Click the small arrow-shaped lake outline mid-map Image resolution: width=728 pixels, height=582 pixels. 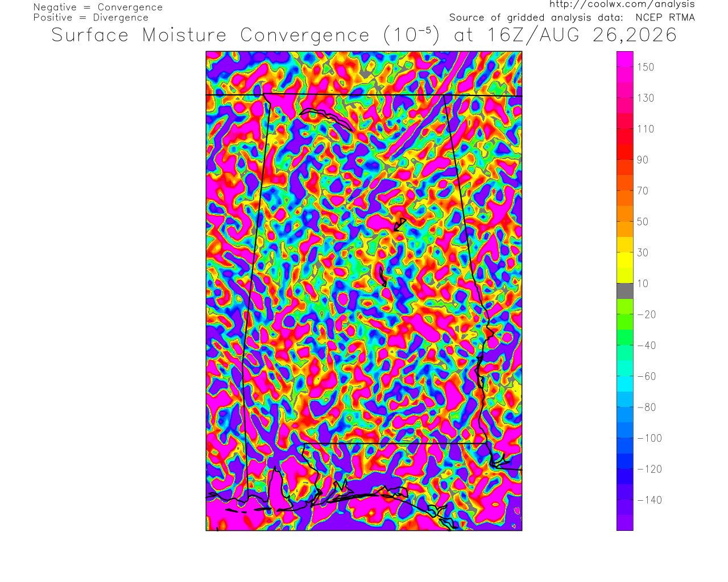(400, 225)
